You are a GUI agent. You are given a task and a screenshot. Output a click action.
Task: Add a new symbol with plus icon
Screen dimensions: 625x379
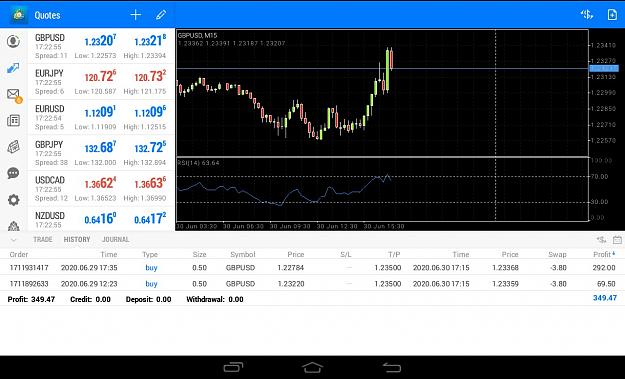point(136,15)
